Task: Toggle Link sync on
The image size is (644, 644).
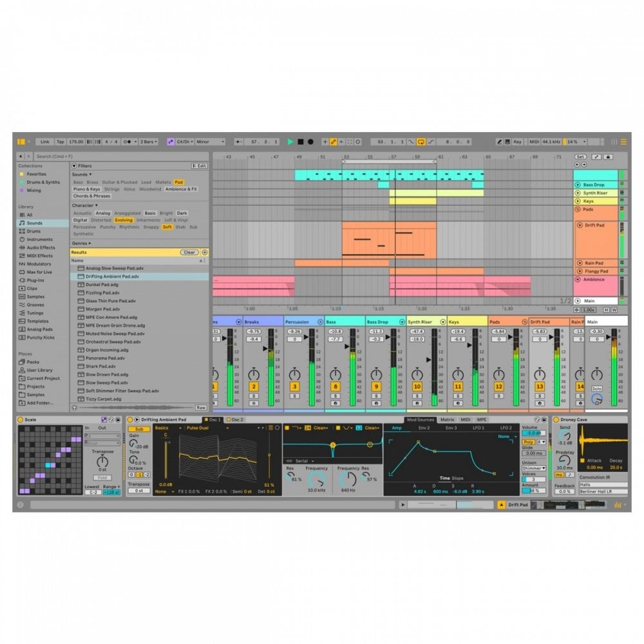Action: click(45, 142)
